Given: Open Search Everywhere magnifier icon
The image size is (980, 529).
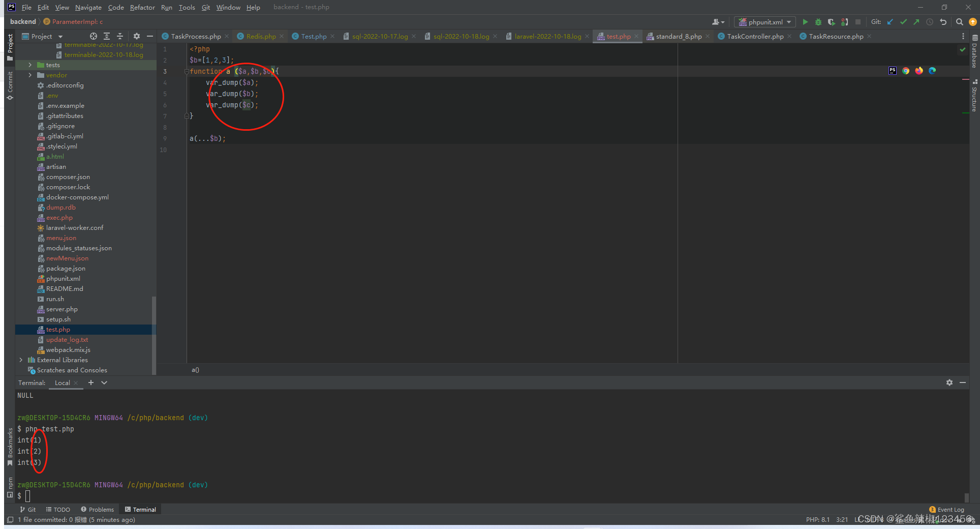Looking at the screenshot, I should click(x=960, y=22).
